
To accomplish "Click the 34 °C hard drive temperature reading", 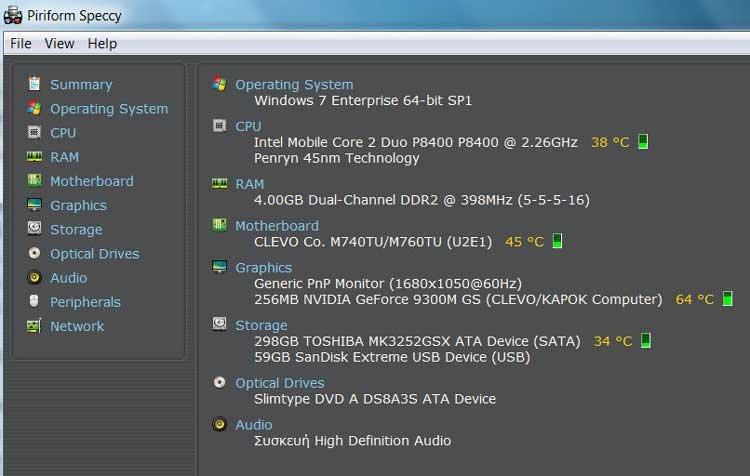I will (x=612, y=341).
